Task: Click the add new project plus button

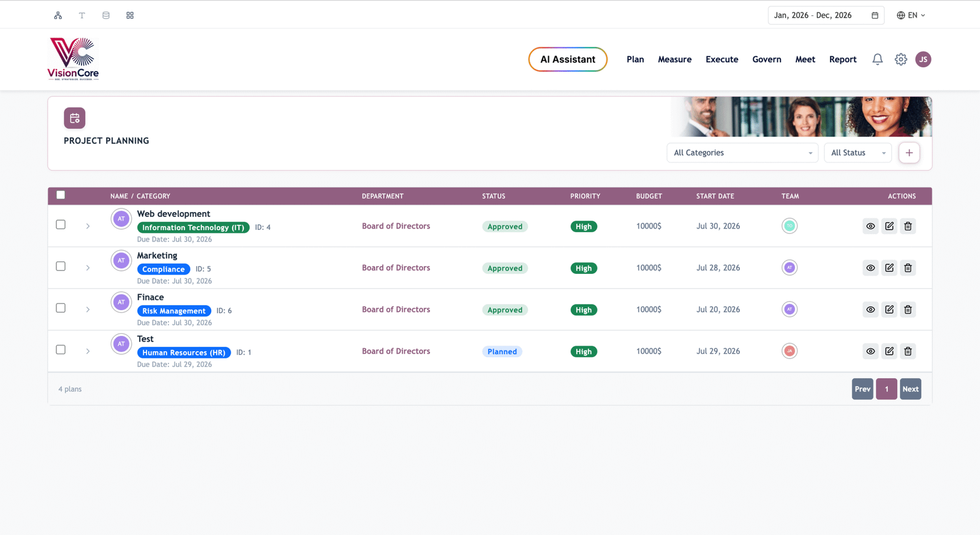Action: click(910, 153)
